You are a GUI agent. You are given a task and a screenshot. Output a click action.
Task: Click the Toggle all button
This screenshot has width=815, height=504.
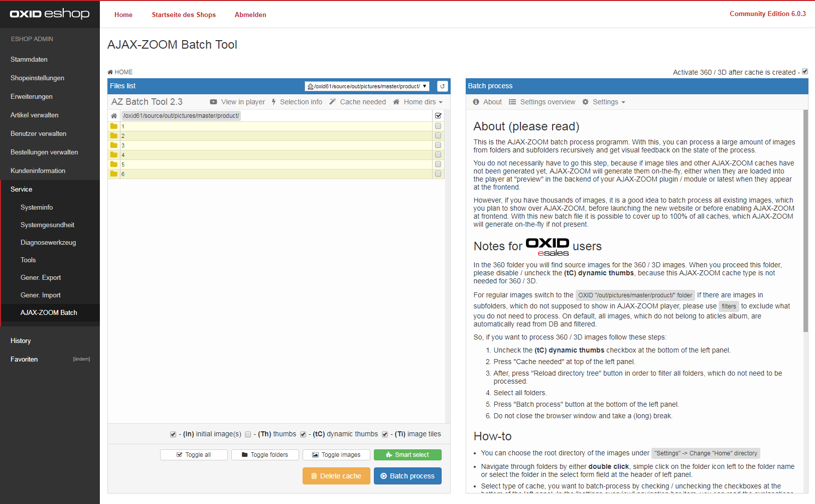pyautogui.click(x=194, y=455)
